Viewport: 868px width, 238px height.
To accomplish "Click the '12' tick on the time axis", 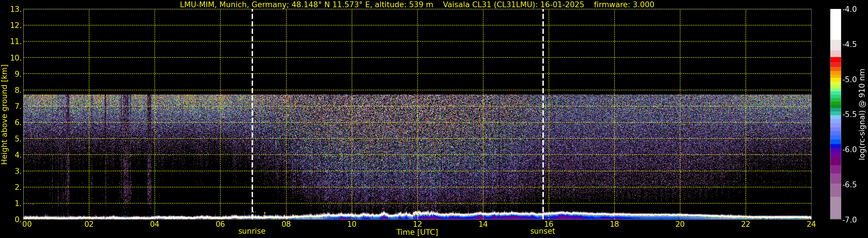I will point(417,224).
